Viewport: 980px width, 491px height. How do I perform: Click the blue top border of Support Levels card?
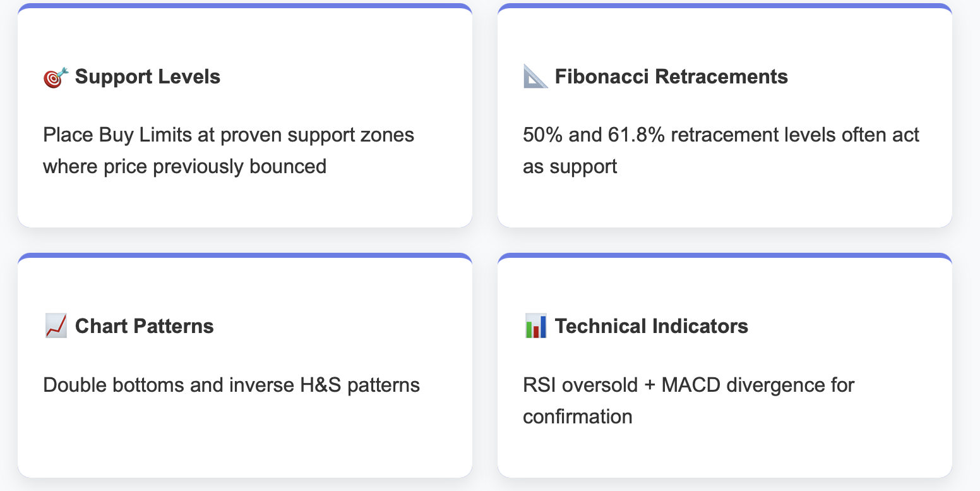[x=245, y=5]
